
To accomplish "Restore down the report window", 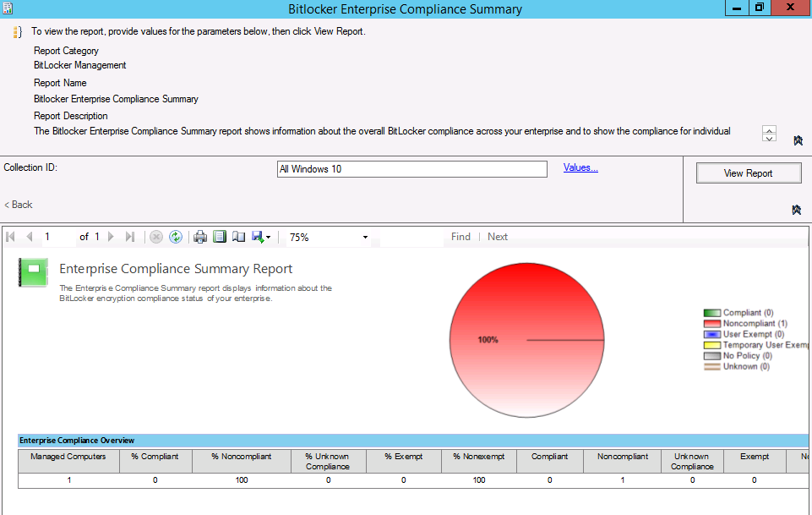I will [759, 8].
